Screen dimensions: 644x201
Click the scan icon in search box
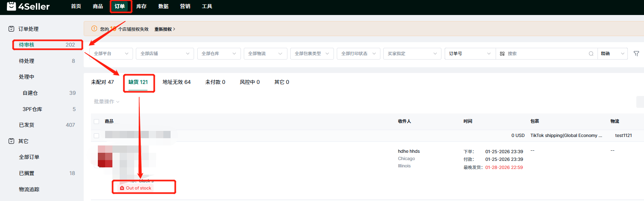point(502,53)
